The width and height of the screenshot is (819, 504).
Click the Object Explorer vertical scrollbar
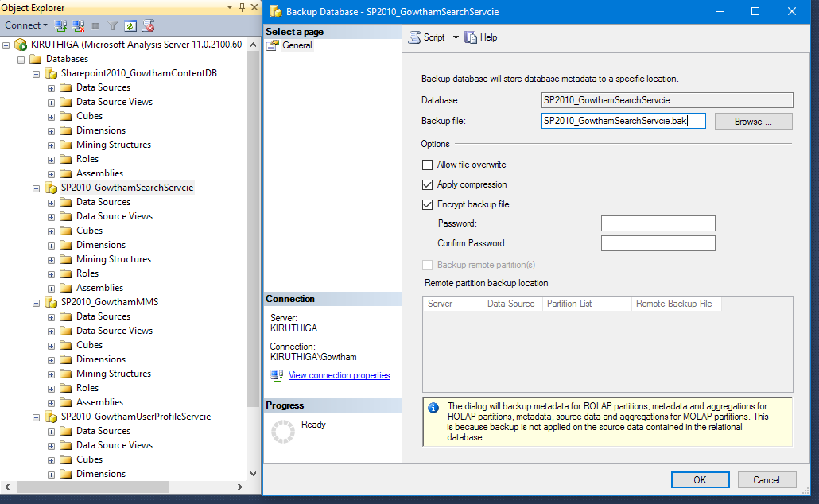[253, 230]
